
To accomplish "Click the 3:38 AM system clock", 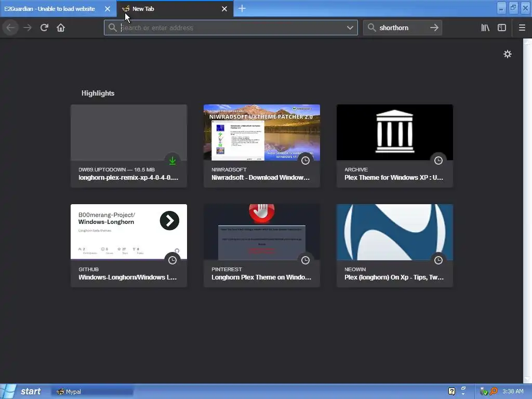I will click(x=513, y=391).
